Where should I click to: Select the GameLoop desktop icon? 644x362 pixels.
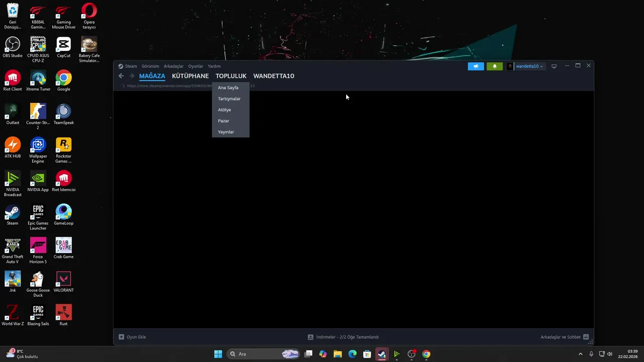click(63, 215)
